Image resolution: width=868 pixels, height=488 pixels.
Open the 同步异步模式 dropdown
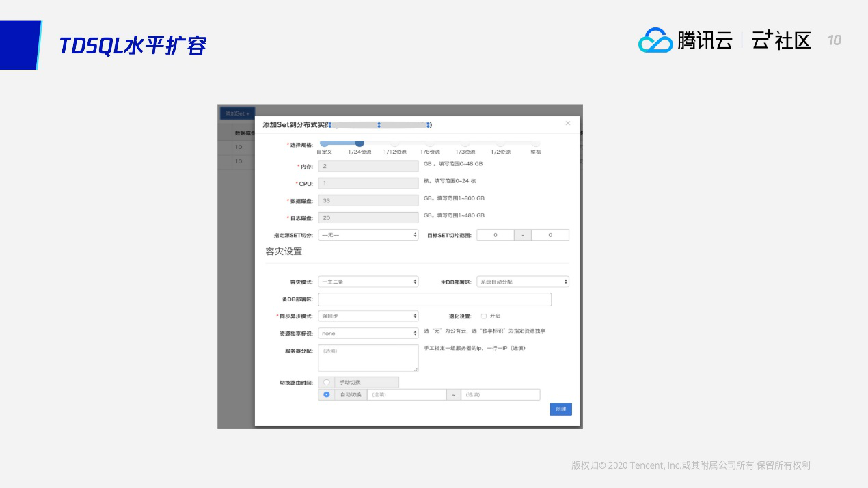click(x=368, y=316)
